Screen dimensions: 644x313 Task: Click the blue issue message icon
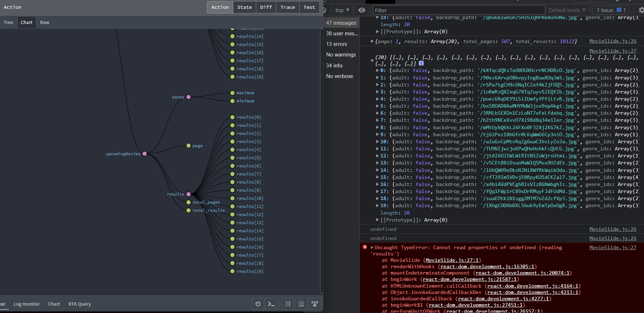[619, 10]
